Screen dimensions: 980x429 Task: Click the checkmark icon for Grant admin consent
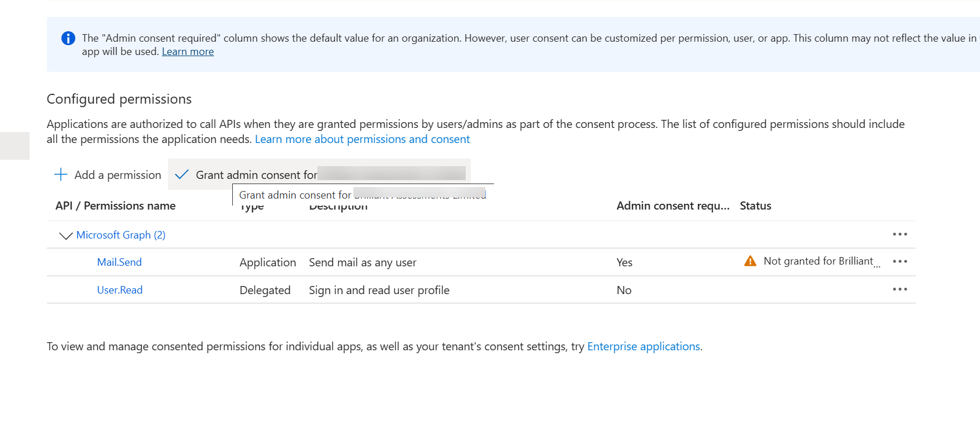pyautogui.click(x=182, y=174)
